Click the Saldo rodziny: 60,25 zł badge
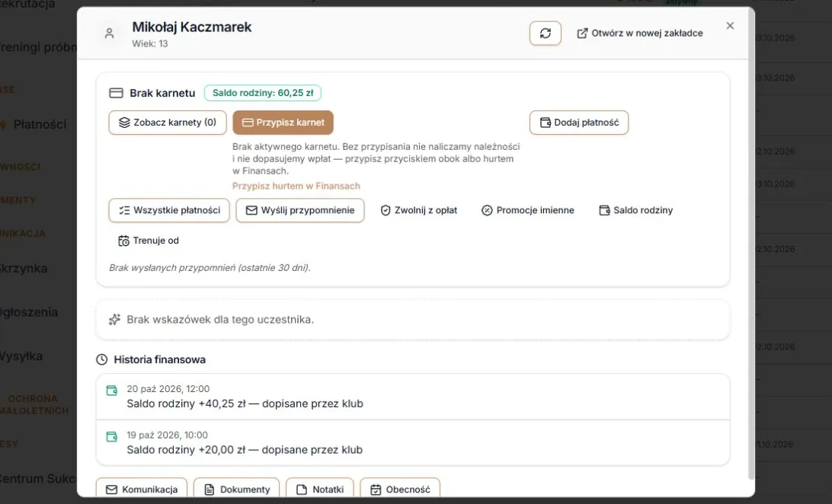 263,93
